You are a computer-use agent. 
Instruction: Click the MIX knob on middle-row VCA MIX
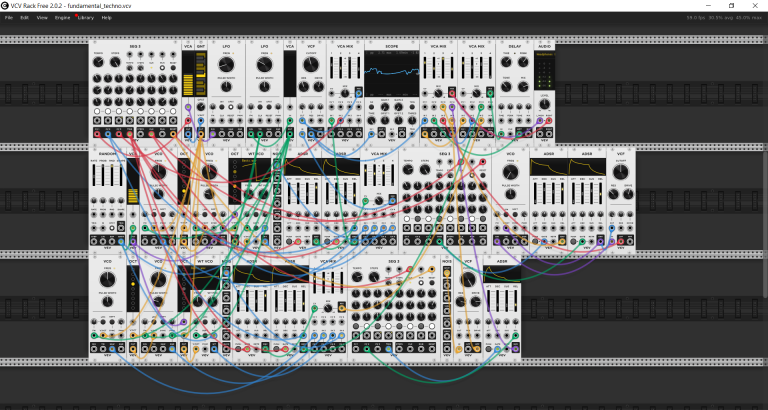pos(379,199)
